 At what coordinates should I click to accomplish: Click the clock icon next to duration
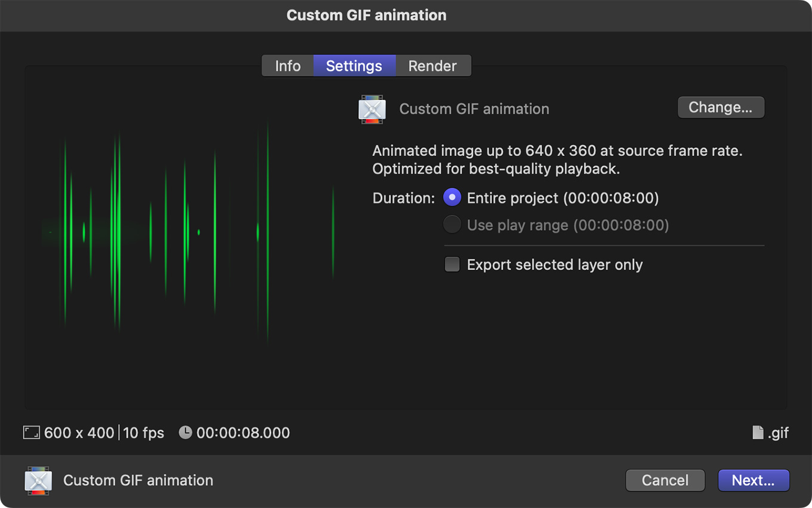coord(186,433)
